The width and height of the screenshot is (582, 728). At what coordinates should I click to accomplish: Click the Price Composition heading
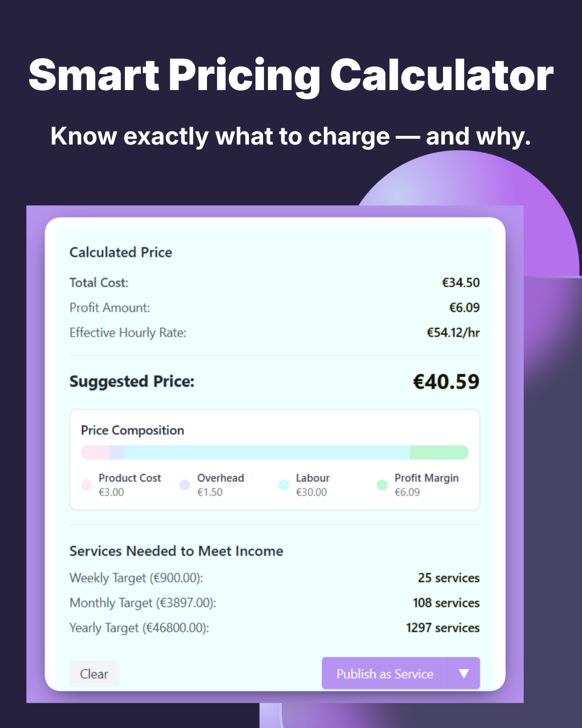tap(133, 430)
